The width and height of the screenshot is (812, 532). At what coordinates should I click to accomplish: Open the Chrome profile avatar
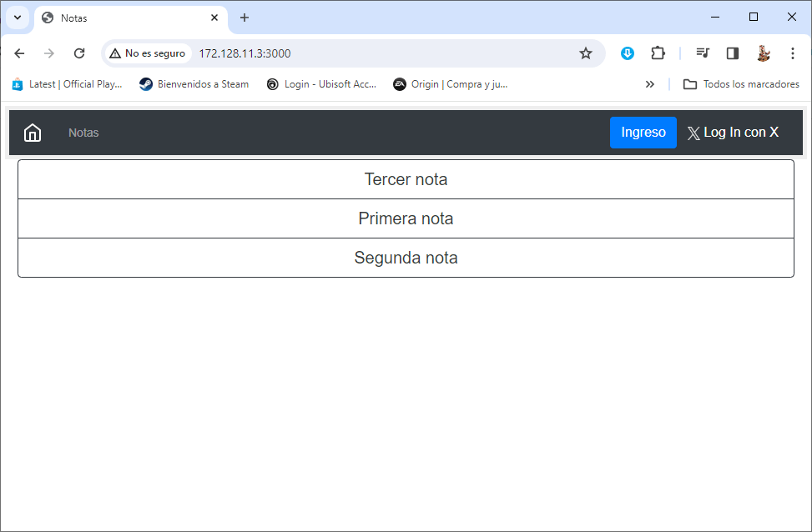[x=763, y=53]
